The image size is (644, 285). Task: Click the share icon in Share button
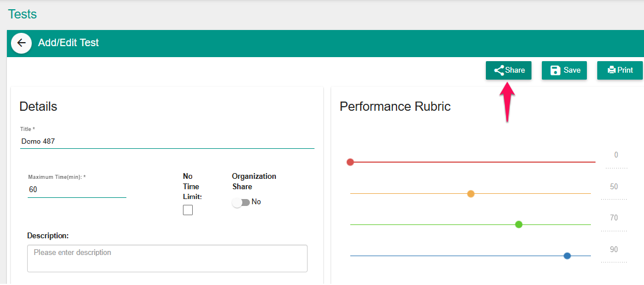[499, 70]
